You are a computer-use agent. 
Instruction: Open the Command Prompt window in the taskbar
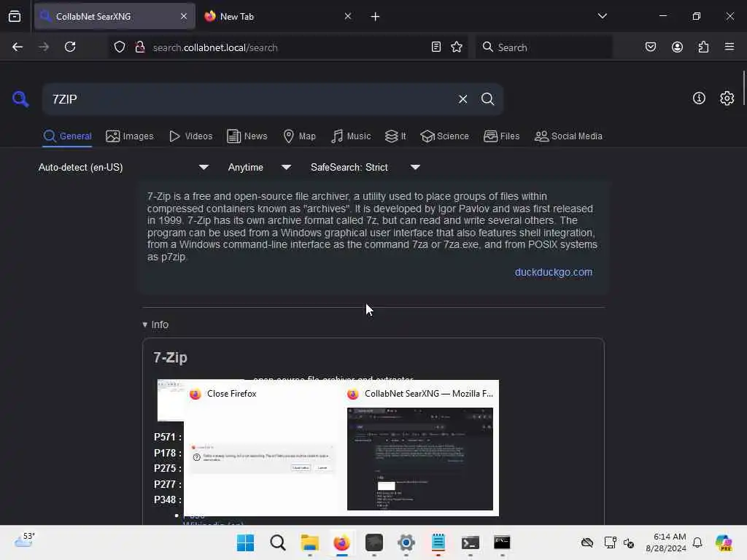(x=502, y=542)
